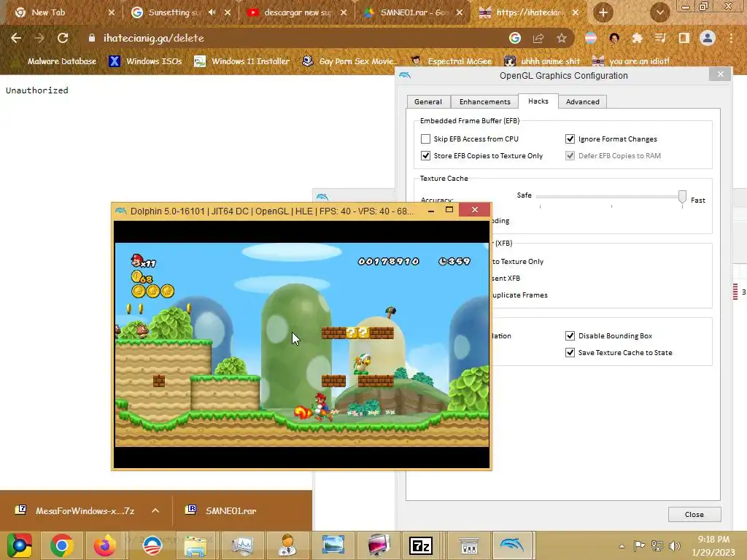This screenshot has width=747, height=560.
Task: Open the Chrome extensions puzzle icon
Action: pyautogui.click(x=637, y=38)
